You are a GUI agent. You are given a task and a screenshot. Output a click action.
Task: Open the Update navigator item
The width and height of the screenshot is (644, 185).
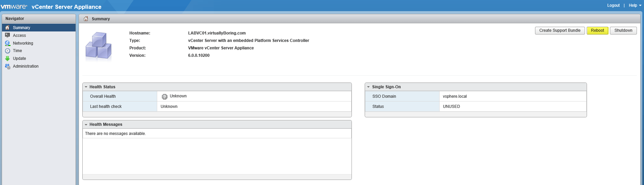pyautogui.click(x=39, y=59)
